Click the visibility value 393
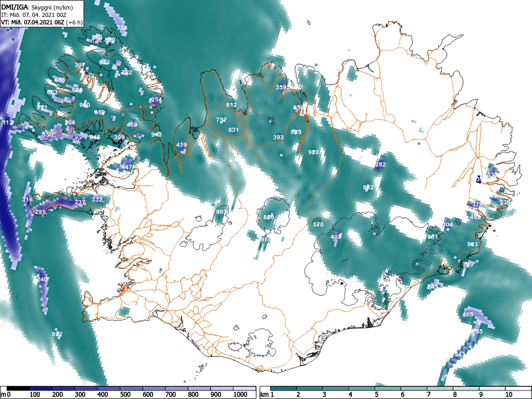 [278, 137]
